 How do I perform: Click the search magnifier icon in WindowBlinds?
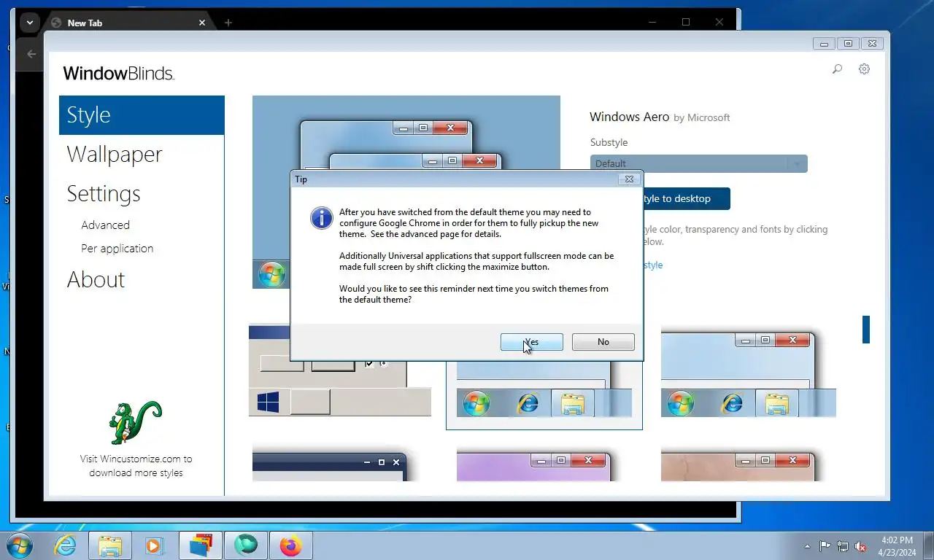pos(837,69)
